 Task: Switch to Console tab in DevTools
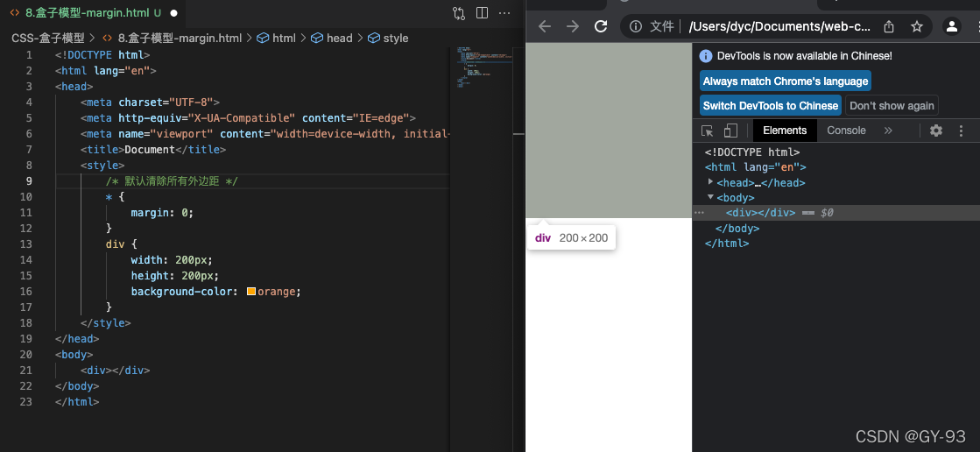click(x=846, y=131)
